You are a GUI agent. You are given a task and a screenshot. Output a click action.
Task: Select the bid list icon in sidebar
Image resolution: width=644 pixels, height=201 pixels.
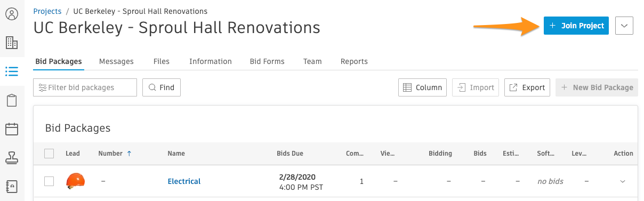(12, 71)
